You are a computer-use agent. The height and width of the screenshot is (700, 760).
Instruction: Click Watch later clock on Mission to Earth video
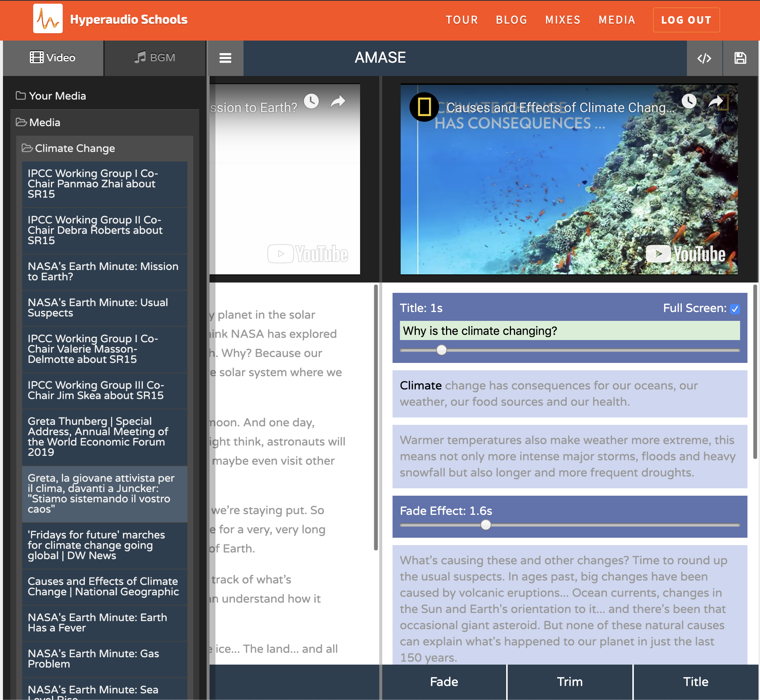tap(311, 101)
